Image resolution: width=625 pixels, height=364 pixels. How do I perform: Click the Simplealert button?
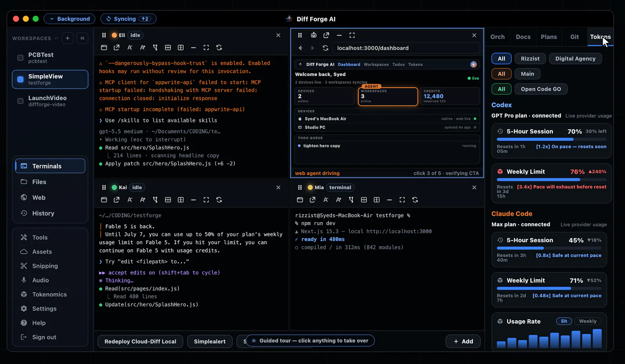click(x=210, y=341)
